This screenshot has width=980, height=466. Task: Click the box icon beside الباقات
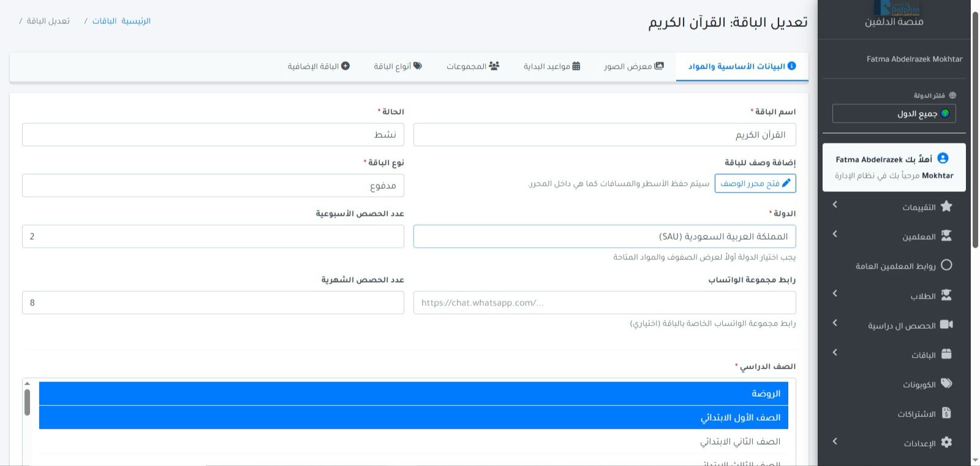946,354
